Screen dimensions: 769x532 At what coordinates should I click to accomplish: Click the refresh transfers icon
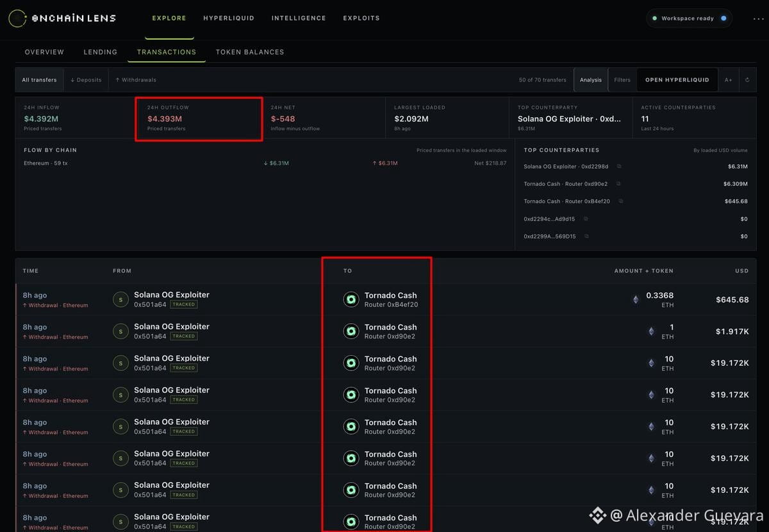[747, 80]
